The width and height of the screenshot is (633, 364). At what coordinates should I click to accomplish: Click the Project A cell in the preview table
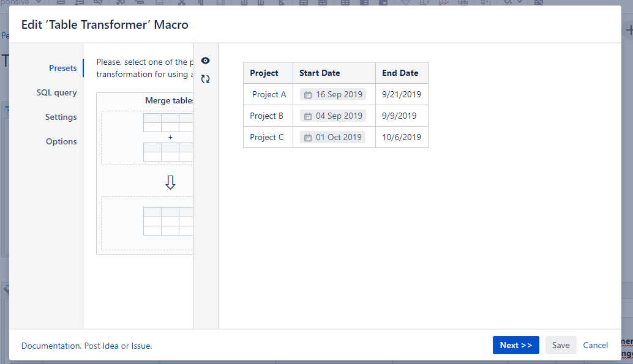pos(268,94)
